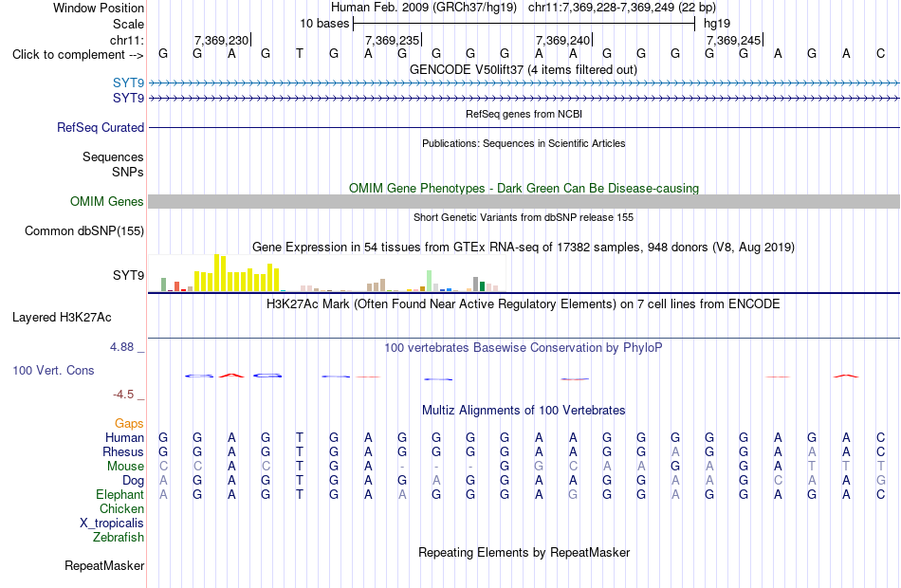Click the T base in the top sequence row
901x588 pixels.
coord(300,54)
